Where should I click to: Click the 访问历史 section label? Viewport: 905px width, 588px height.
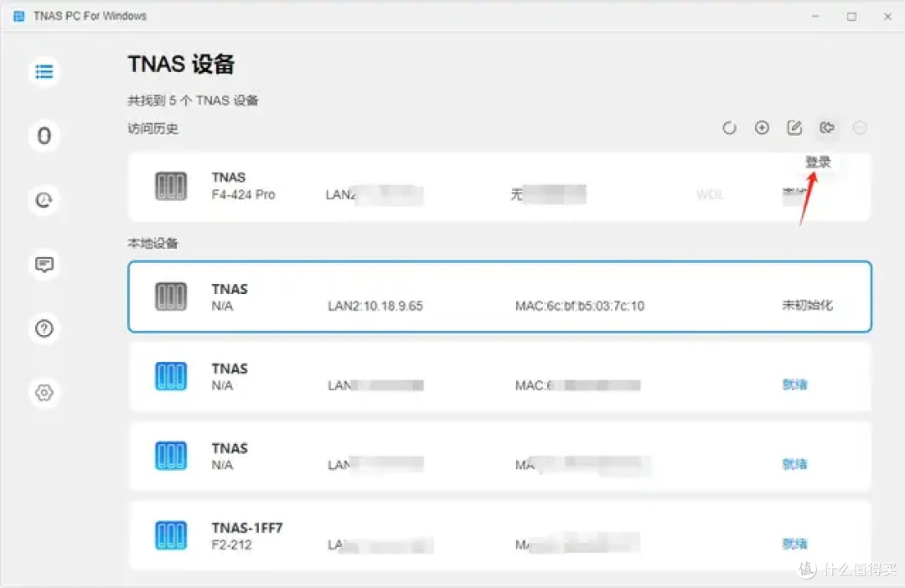point(153,129)
